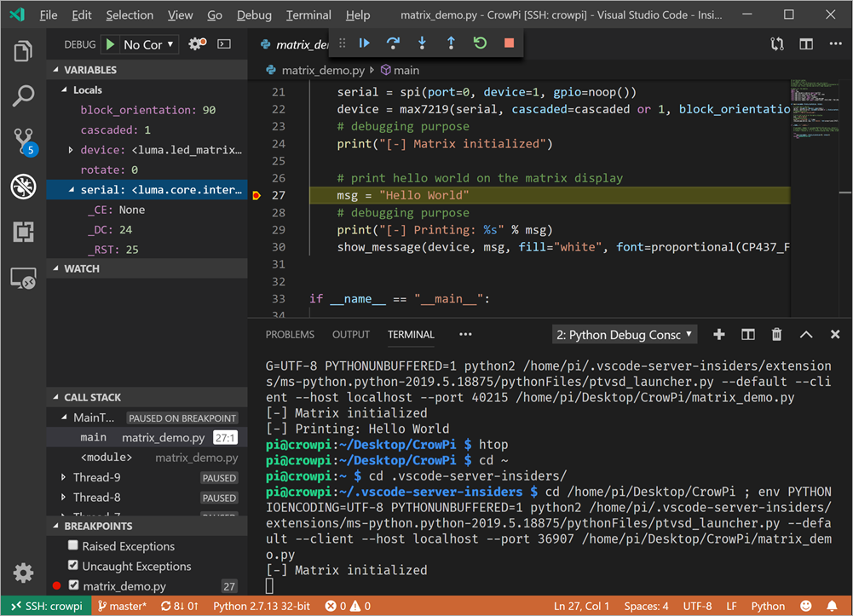The height and width of the screenshot is (616, 853).
Task: Toggle Uncaught Exceptions breakpoint checkbox
Action: pyautogui.click(x=73, y=566)
